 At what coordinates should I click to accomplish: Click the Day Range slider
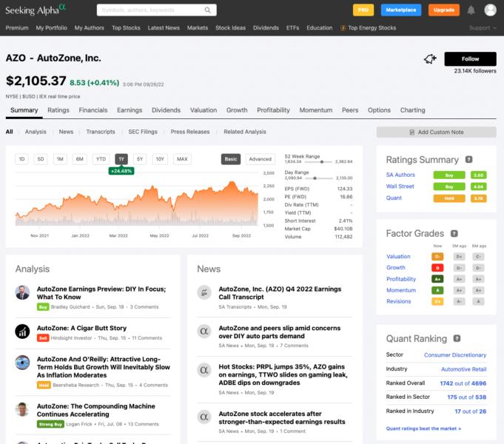coord(318,178)
